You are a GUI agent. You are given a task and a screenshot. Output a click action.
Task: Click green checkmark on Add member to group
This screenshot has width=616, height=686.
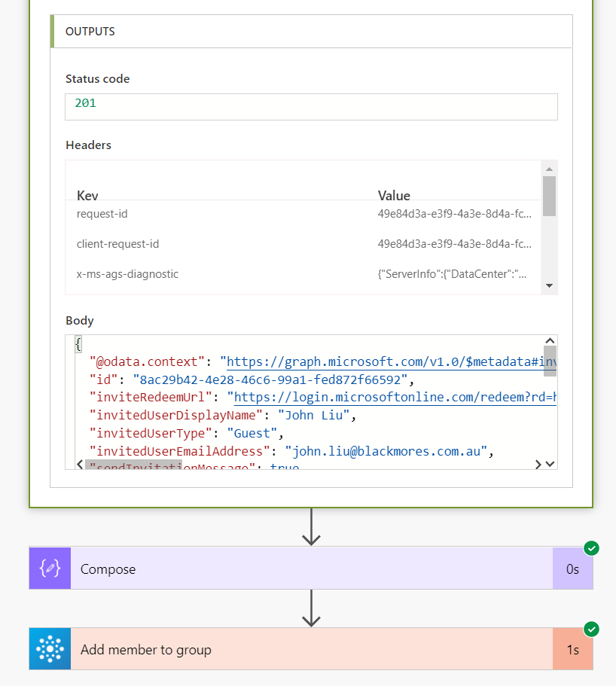[x=592, y=629]
